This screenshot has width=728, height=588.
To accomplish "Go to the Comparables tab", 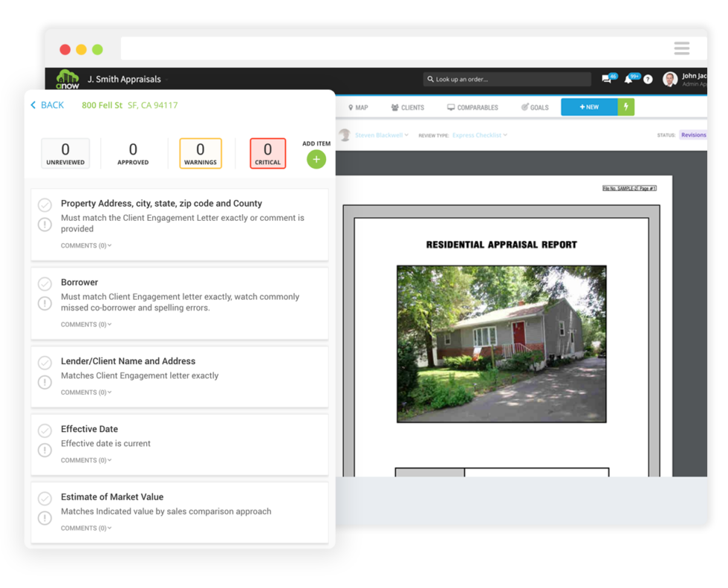I will pyautogui.click(x=472, y=108).
